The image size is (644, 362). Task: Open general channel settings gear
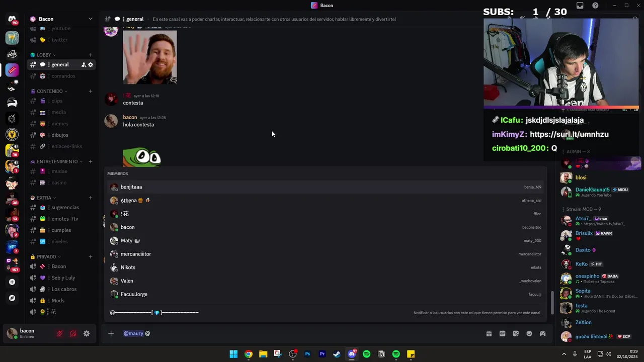pos(91,65)
